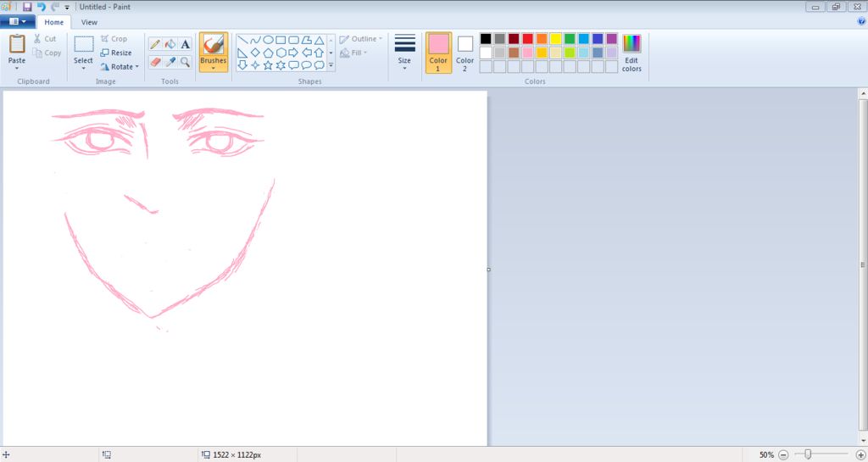The width and height of the screenshot is (868, 462).
Task: Choose the Oval callout shape
Action: (306, 65)
